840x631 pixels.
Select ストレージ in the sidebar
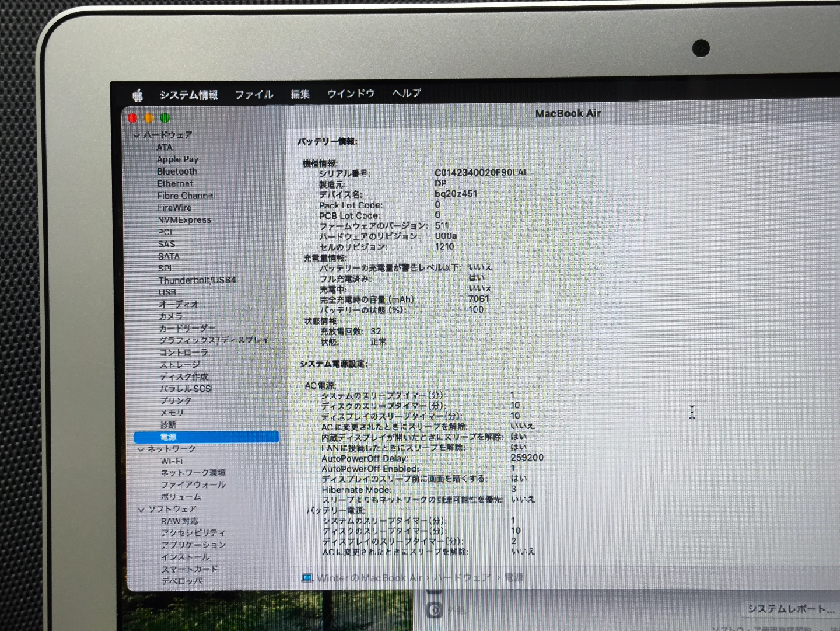pyautogui.click(x=180, y=365)
